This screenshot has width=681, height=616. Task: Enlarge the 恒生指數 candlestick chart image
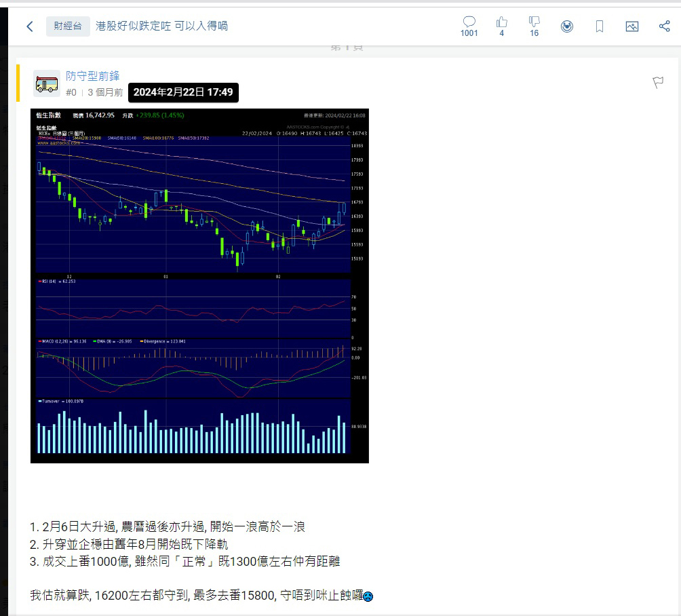pos(199,285)
